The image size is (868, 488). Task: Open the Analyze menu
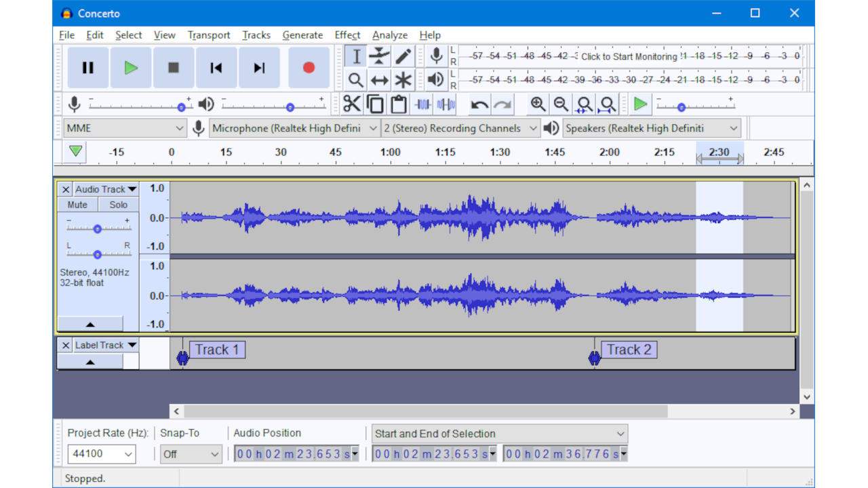[389, 35]
